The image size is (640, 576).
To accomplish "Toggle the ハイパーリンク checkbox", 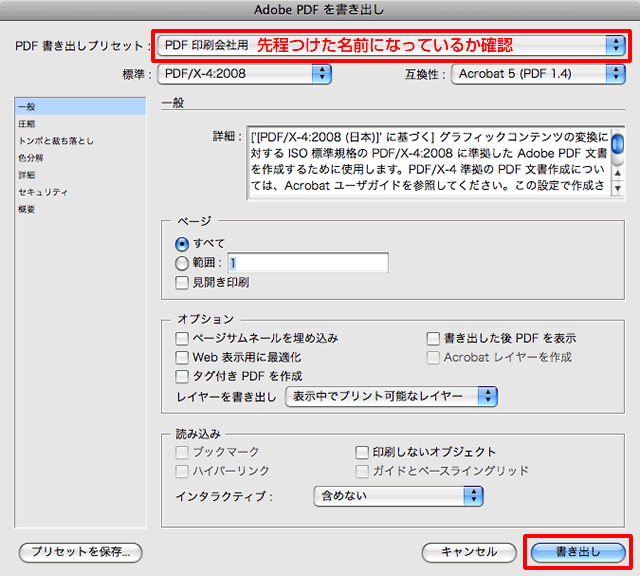I will [182, 471].
